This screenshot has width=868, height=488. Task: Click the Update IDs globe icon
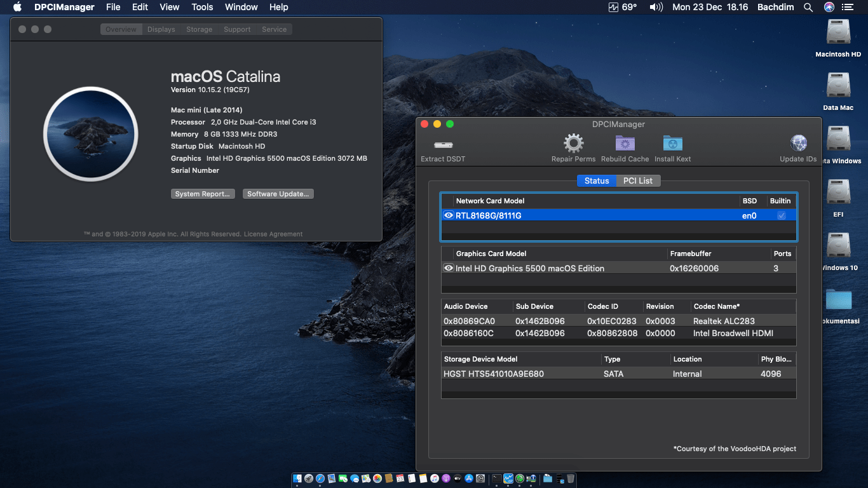pos(798,144)
